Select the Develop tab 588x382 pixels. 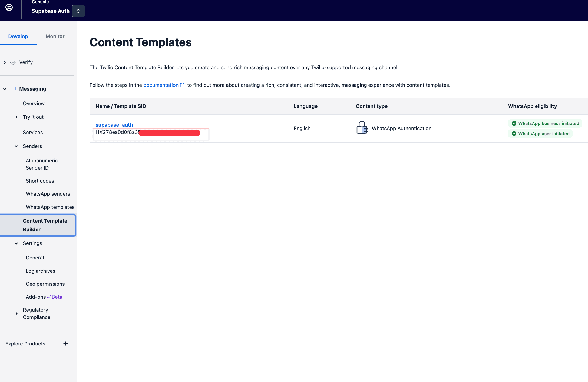click(18, 36)
